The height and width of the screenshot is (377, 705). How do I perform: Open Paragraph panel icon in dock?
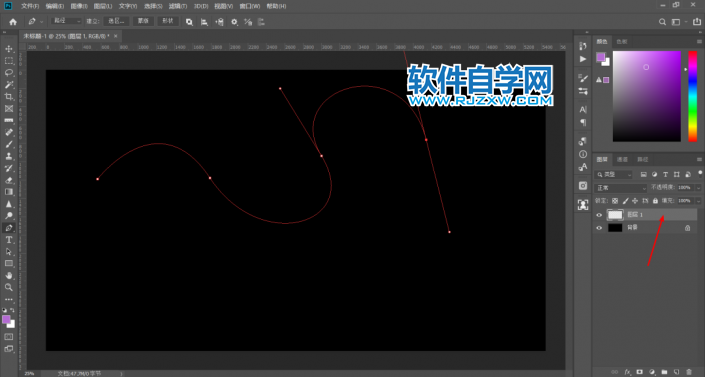pyautogui.click(x=583, y=122)
